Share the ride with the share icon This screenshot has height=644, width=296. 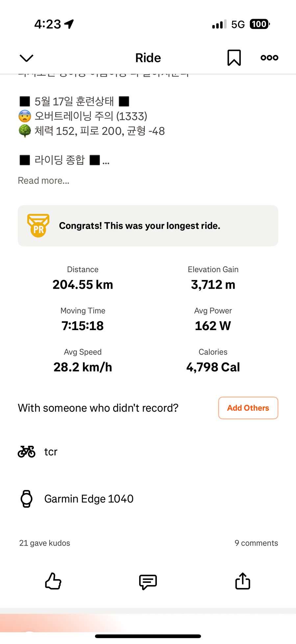pos(243,581)
